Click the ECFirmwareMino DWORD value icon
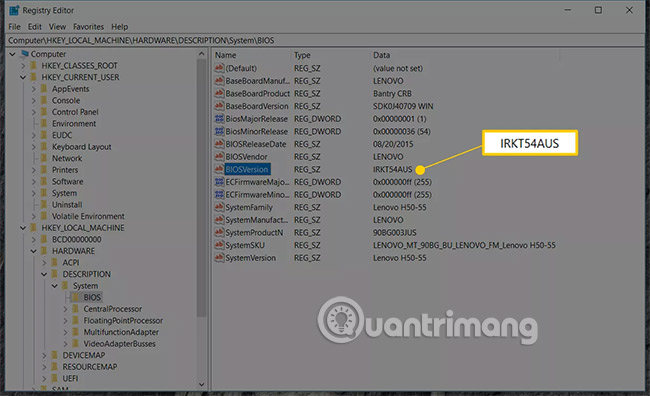650x396 pixels. pyautogui.click(x=219, y=194)
